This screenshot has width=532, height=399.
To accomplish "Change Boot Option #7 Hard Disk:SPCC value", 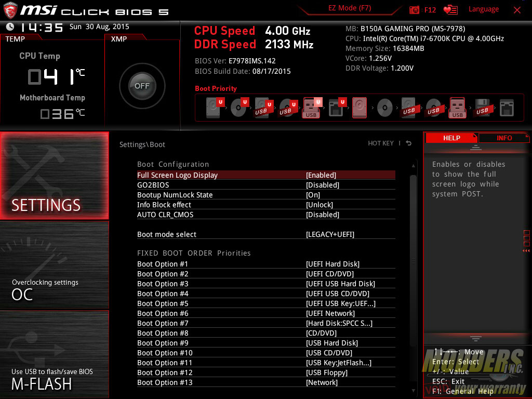I will pos(339,323).
